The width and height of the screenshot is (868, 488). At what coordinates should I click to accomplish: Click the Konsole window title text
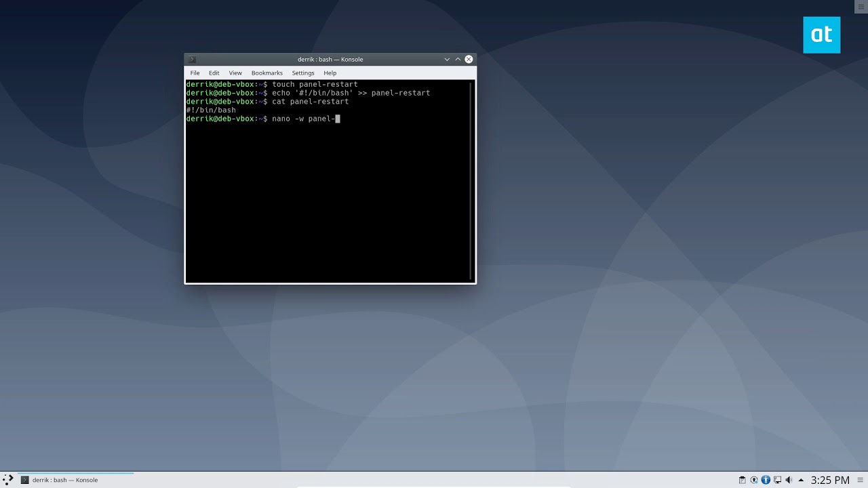click(x=330, y=59)
